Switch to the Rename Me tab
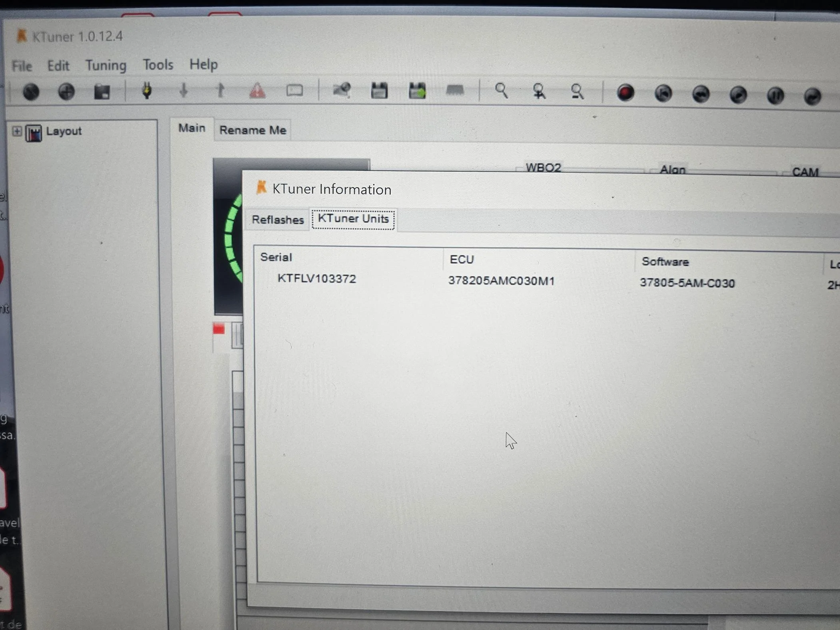The image size is (840, 630). (x=253, y=130)
